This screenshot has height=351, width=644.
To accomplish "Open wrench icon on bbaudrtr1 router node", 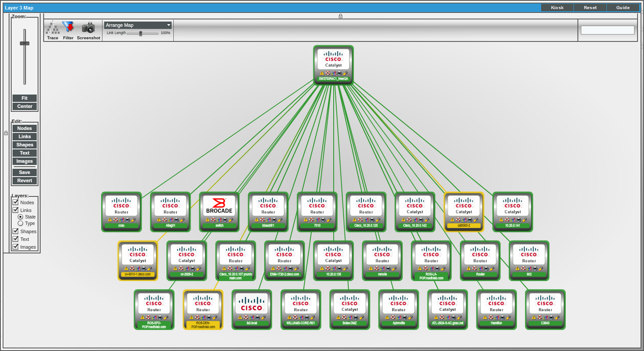I will pyautogui.click(x=280, y=220).
